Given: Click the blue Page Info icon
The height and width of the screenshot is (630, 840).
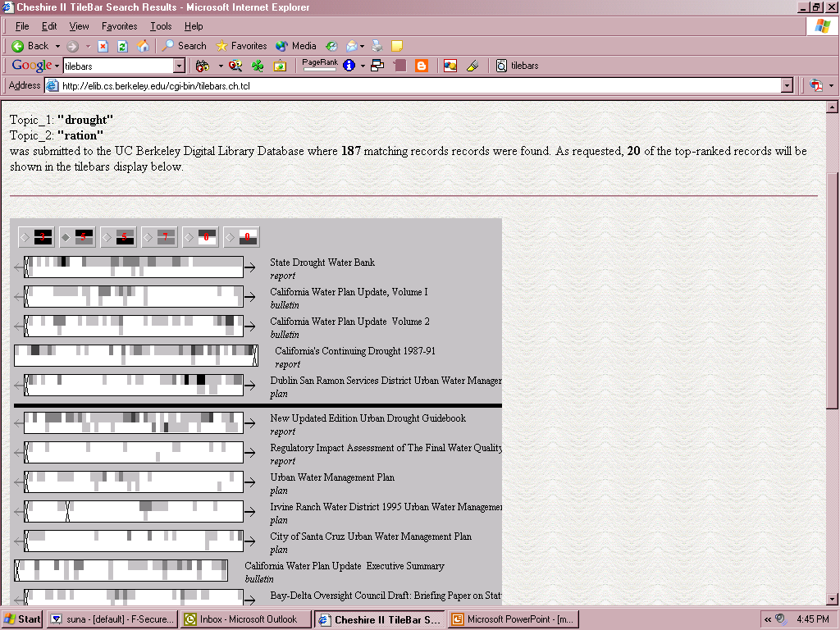Looking at the screenshot, I should (x=349, y=66).
